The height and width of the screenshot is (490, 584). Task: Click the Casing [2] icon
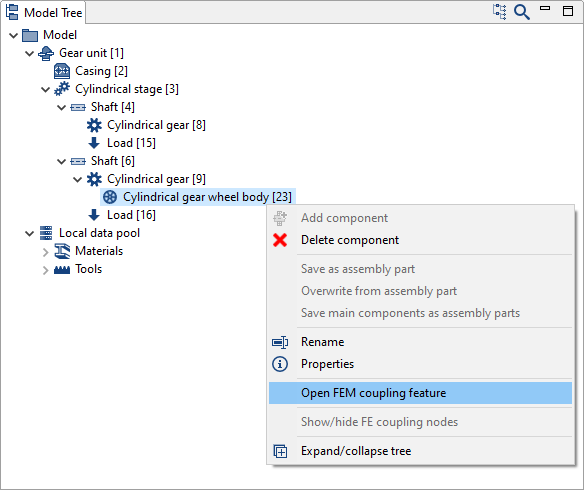62,71
